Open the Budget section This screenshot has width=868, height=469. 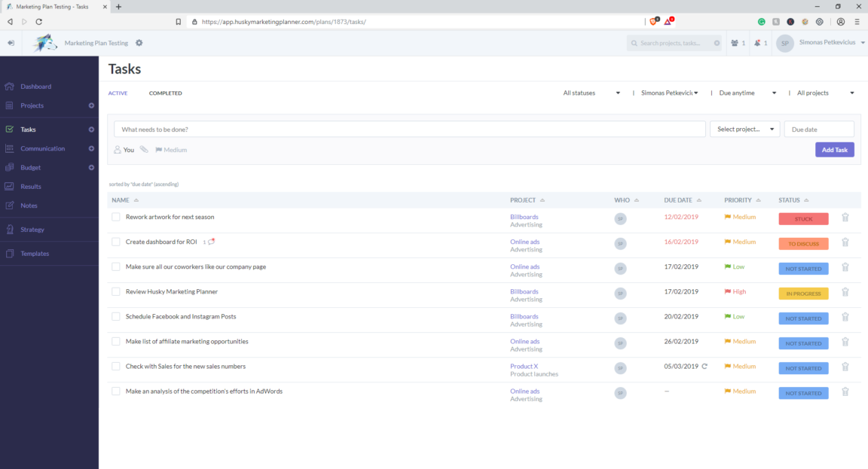[29, 167]
